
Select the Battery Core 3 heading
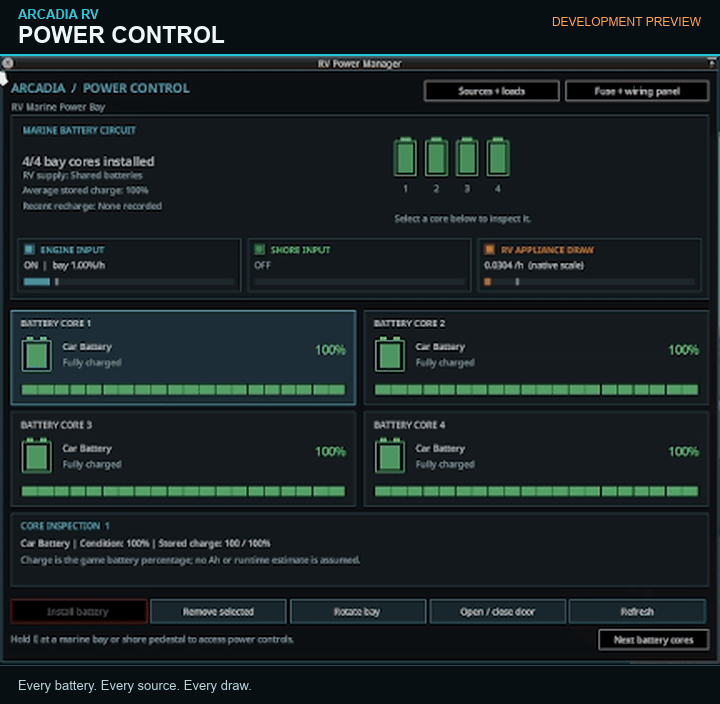[56, 425]
